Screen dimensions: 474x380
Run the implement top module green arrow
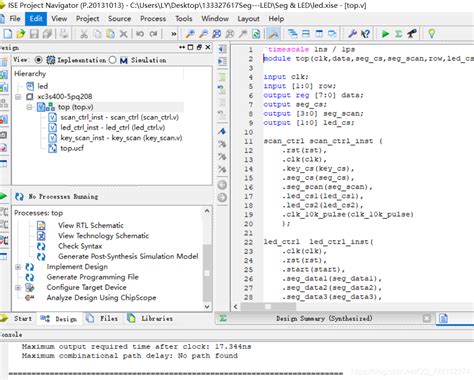pyautogui.click(x=385, y=34)
